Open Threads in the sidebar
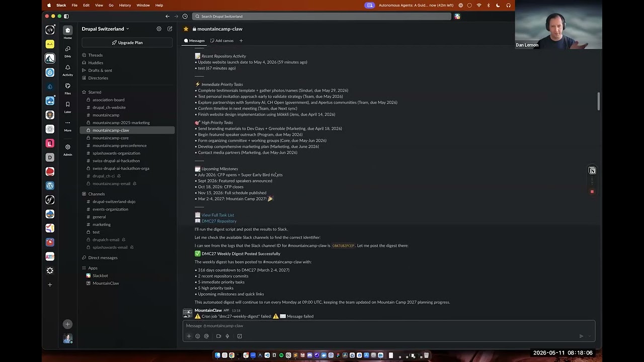Viewport: 644px width, 362px height. (95, 55)
